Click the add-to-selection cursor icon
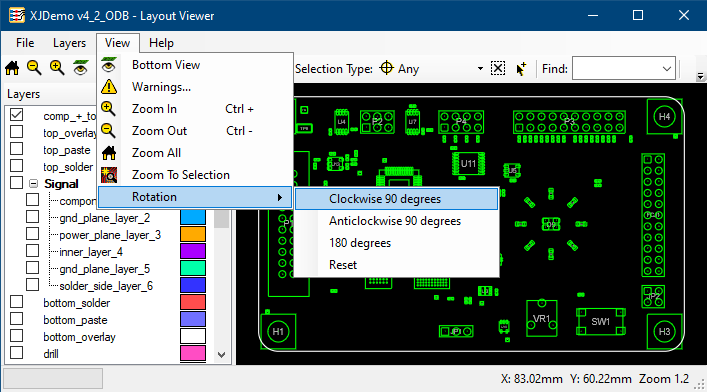The height and width of the screenshot is (392, 707). tap(521, 69)
